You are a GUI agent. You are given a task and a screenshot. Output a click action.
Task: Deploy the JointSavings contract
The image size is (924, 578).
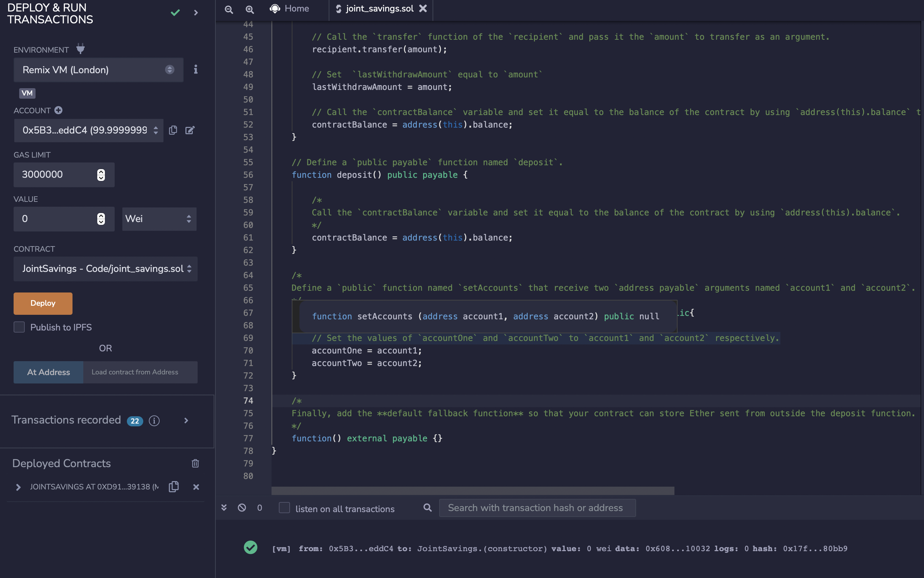(43, 303)
